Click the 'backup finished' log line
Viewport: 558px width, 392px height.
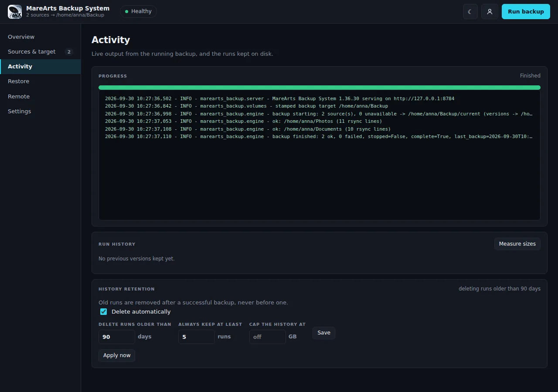tap(319, 137)
